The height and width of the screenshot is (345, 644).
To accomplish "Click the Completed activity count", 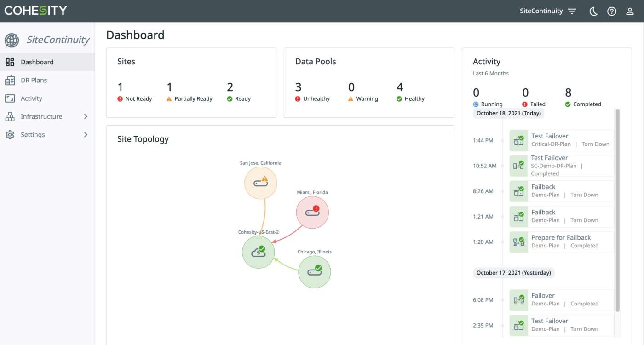I will [568, 92].
